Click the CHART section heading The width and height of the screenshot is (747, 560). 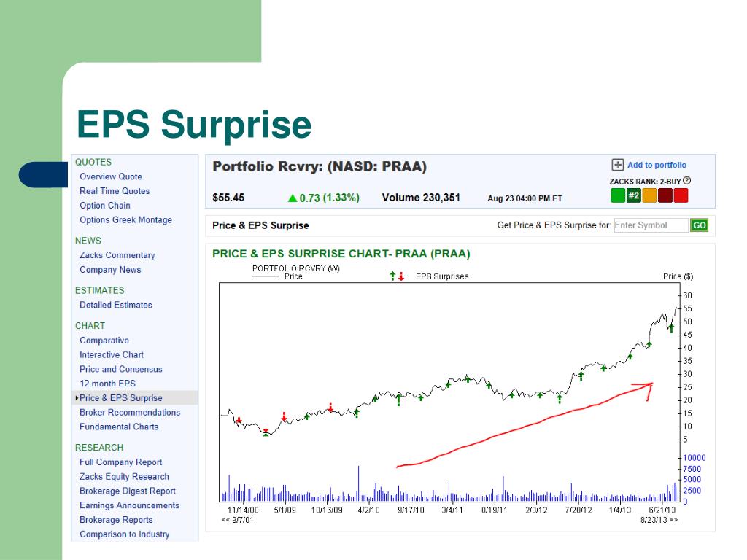click(x=90, y=326)
